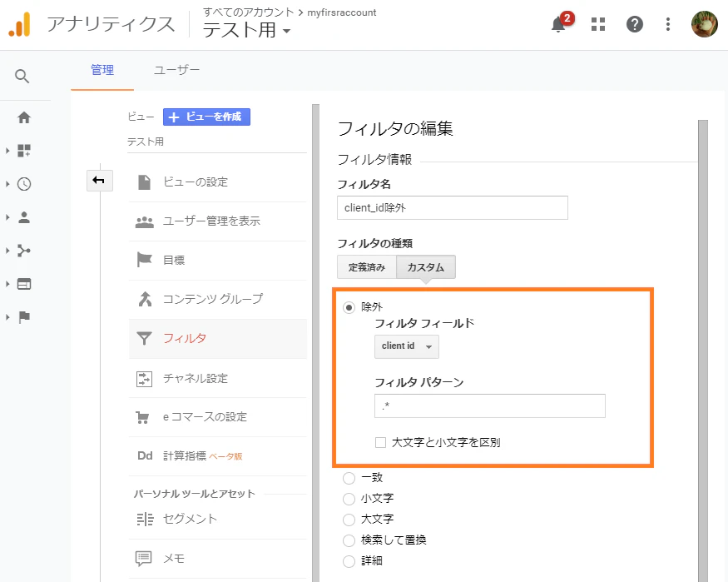Screen dimensions: 728x582
Task: Click the フィルタ パターン input field
Action: pyautogui.click(x=489, y=405)
